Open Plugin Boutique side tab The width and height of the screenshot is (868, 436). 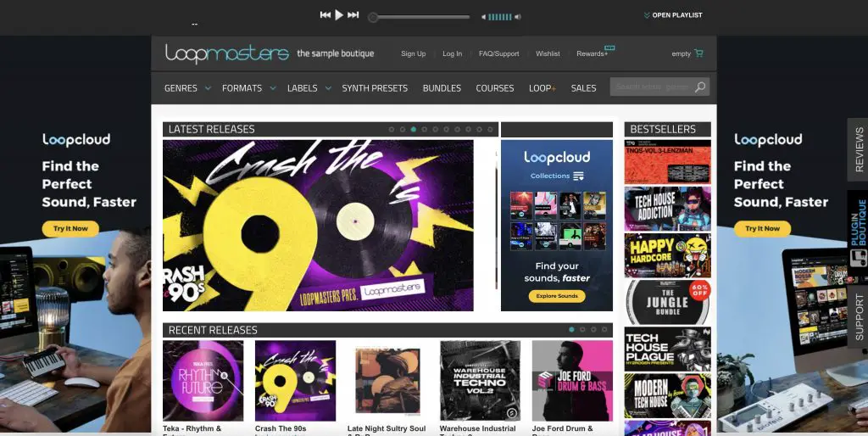(x=858, y=230)
